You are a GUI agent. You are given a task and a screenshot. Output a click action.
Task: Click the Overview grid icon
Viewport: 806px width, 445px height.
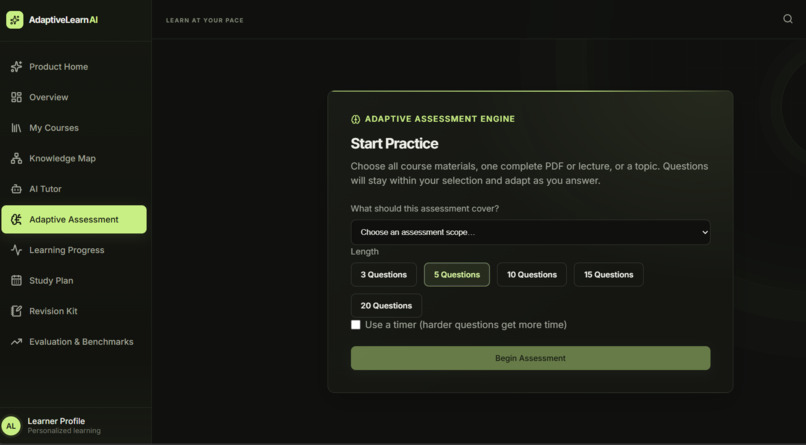[x=16, y=97]
